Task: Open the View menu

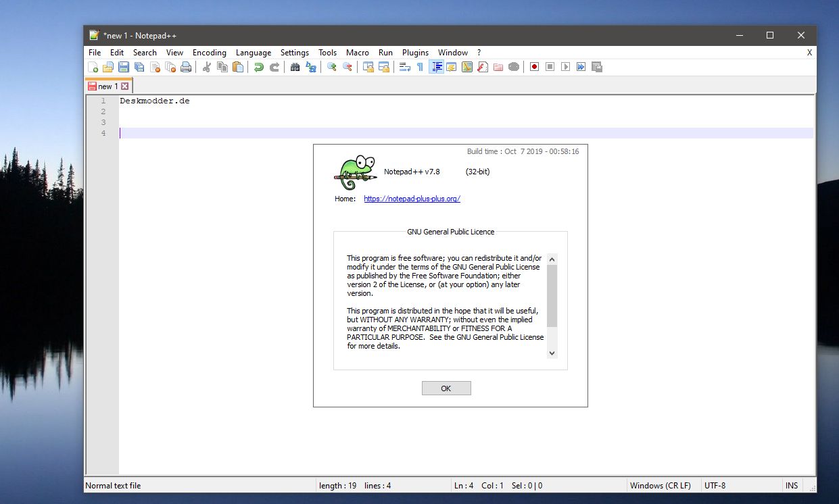Action: tap(174, 52)
